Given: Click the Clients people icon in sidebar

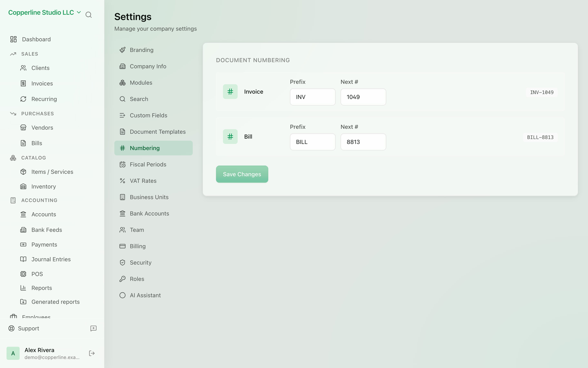Looking at the screenshot, I should (23, 68).
